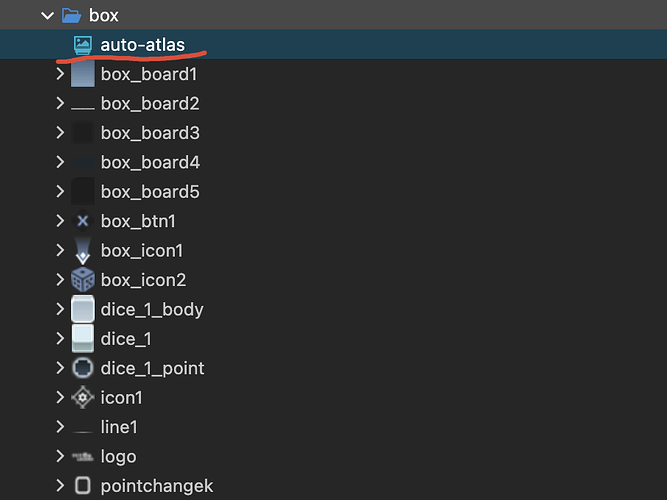Click the auto-atlas image icon
The width and height of the screenshot is (667, 500).
tap(83, 44)
